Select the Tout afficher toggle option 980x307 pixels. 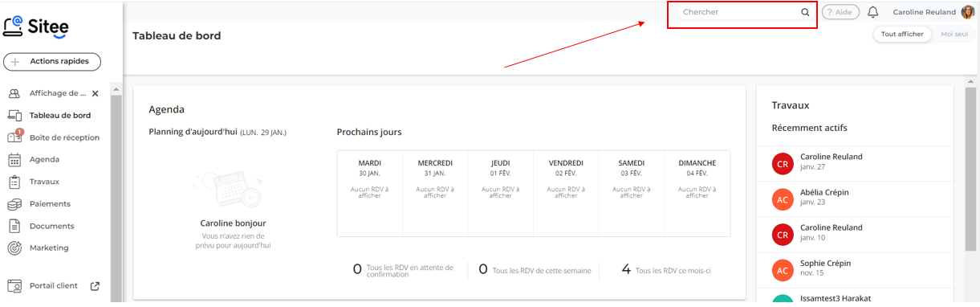(x=902, y=34)
